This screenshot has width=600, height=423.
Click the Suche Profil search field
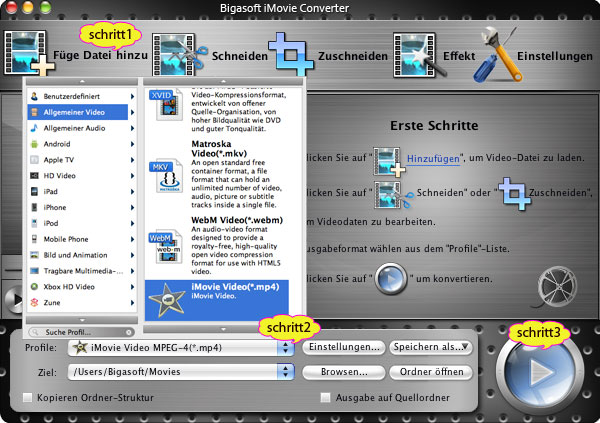(x=81, y=332)
